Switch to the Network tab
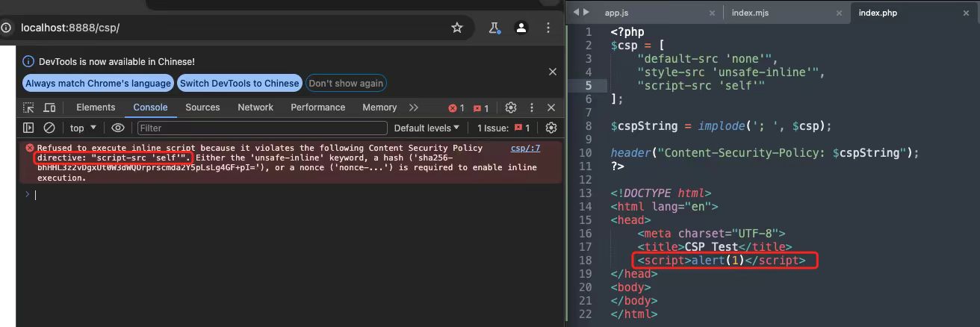Screen dimensions: 980x327 255,108
